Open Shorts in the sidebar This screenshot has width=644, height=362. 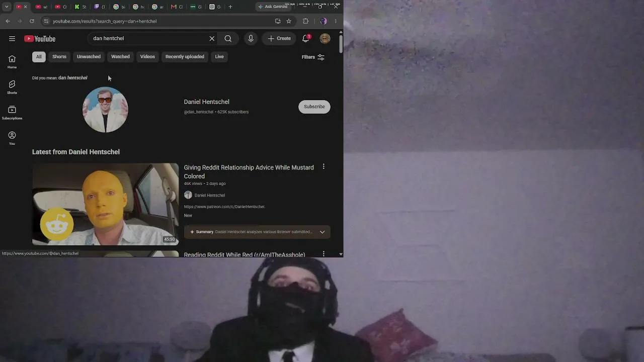pos(12,87)
